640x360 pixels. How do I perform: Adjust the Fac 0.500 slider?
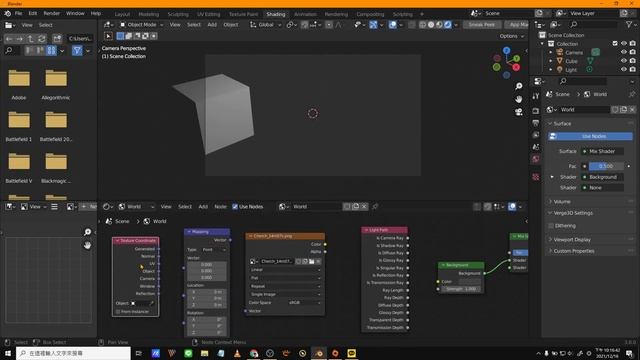point(606,166)
